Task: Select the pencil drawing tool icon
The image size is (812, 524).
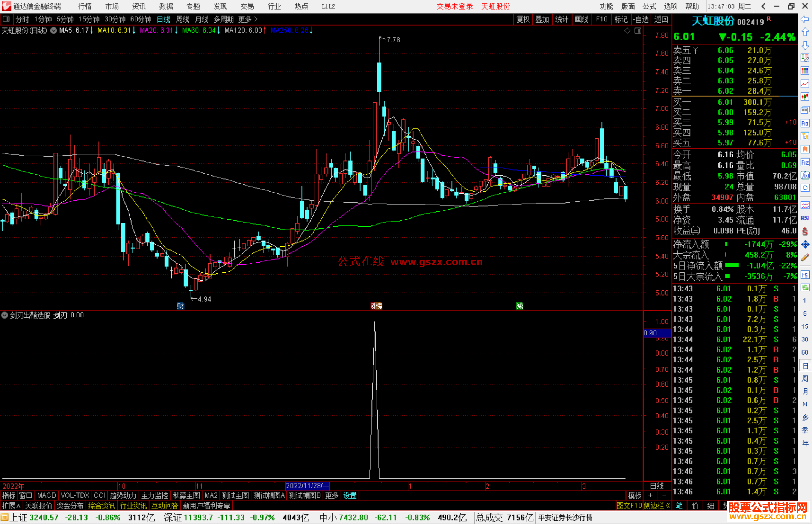Action: (x=805, y=257)
